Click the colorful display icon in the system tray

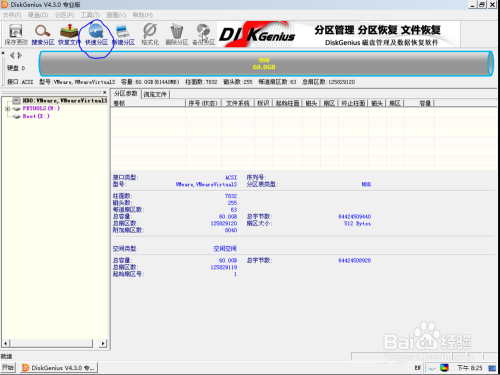pos(444,368)
